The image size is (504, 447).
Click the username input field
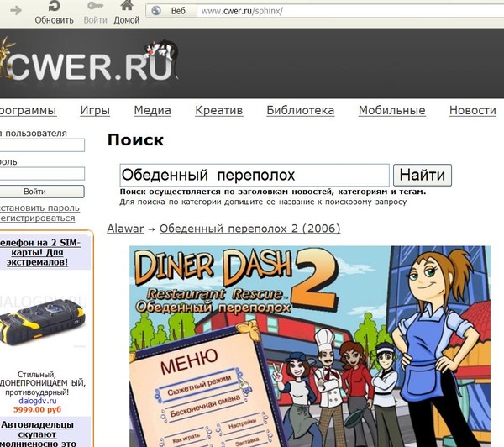(x=42, y=145)
